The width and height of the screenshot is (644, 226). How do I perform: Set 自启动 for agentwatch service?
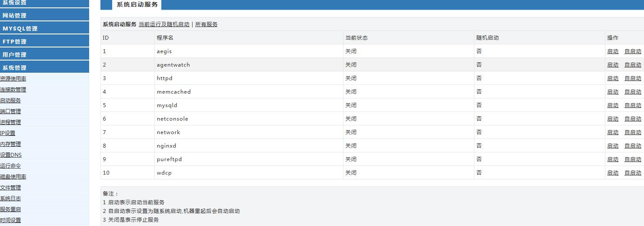(633, 65)
